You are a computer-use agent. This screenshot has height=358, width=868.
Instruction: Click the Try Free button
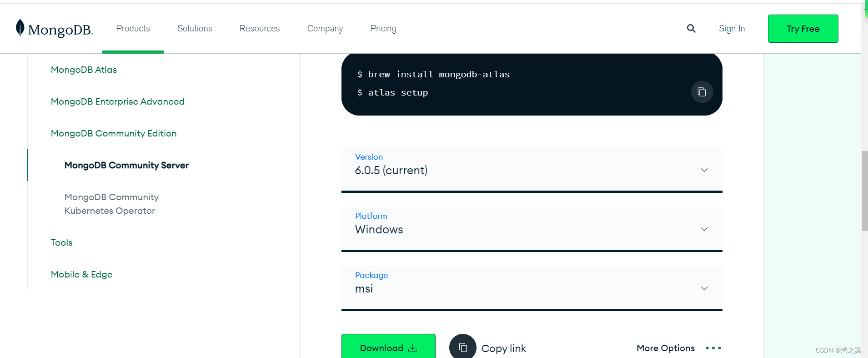point(803,29)
